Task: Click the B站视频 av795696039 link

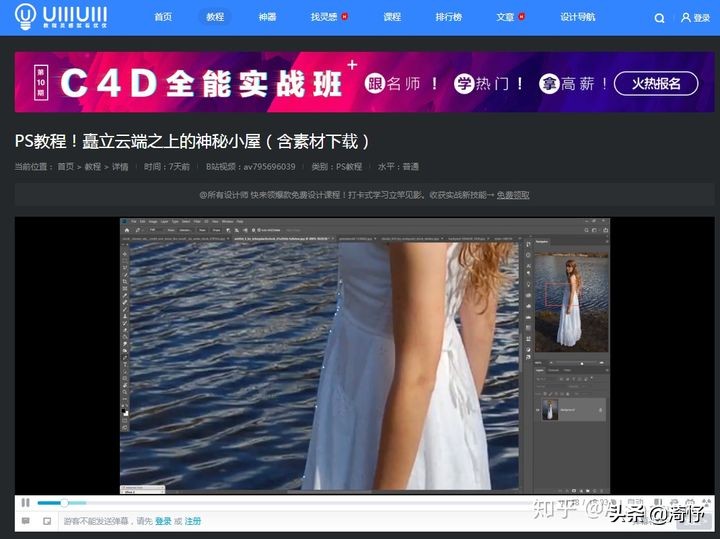Action: (x=251, y=167)
